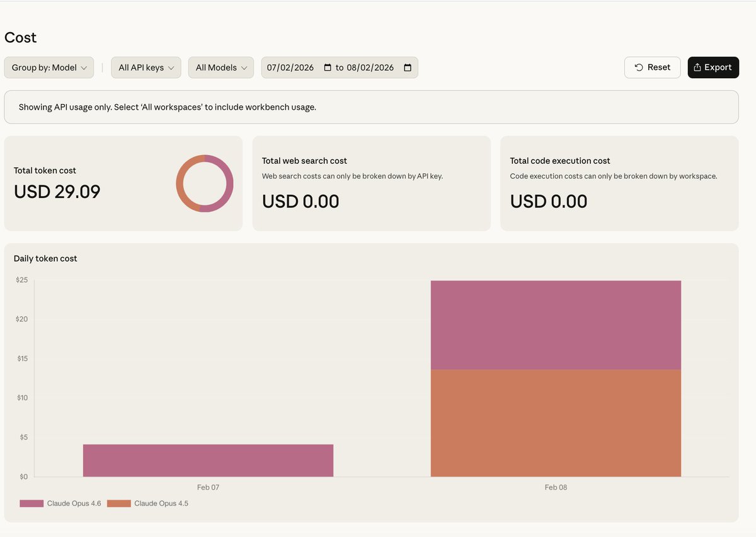The image size is (756, 537).
Task: Click the Total token cost label
Action: [45, 170]
